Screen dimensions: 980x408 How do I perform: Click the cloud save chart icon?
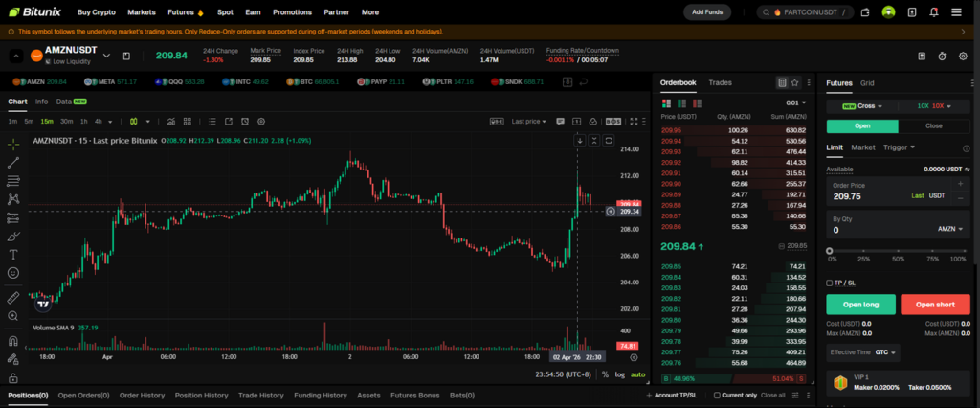(593, 122)
